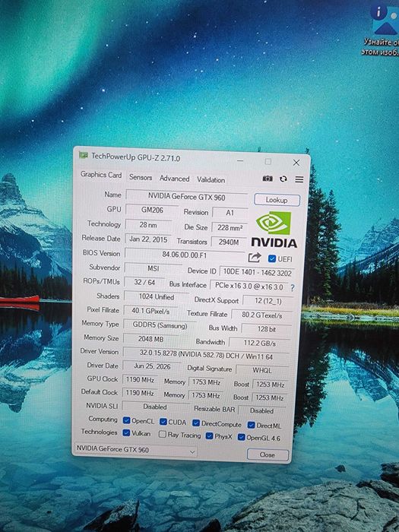The image size is (399, 532).
Task: Click the Texture Fillrate 80.2 GTexel/s
Action: point(261,315)
